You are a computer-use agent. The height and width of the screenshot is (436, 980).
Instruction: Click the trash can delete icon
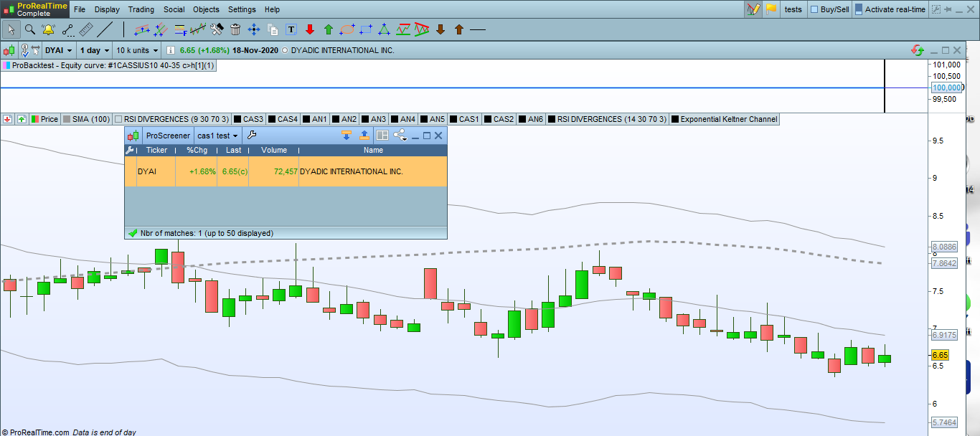click(x=235, y=29)
